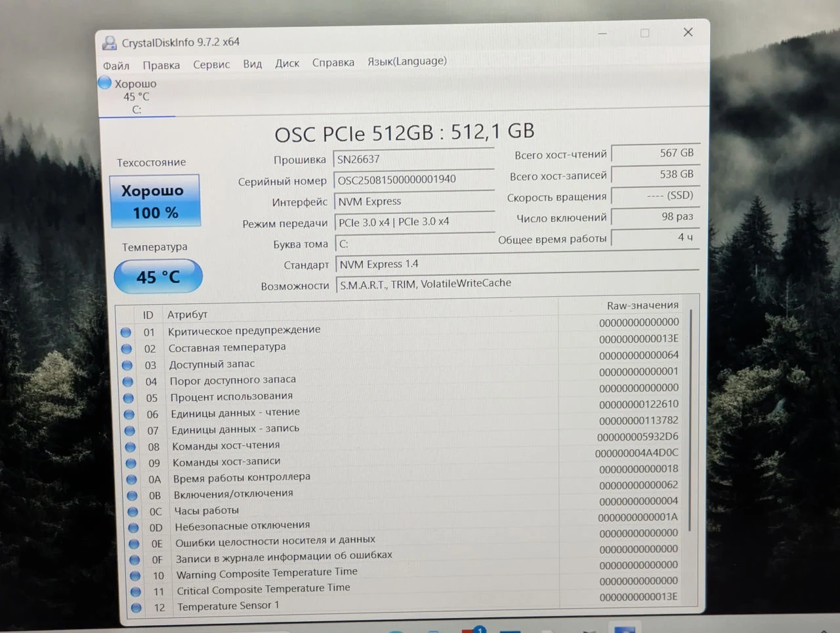The image size is (840, 633).
Task: Click the Интерфейс field NVM Express
Action: tap(415, 201)
